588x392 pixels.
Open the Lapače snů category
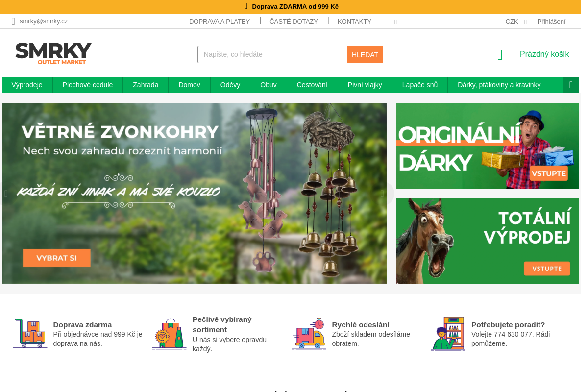[x=420, y=85]
